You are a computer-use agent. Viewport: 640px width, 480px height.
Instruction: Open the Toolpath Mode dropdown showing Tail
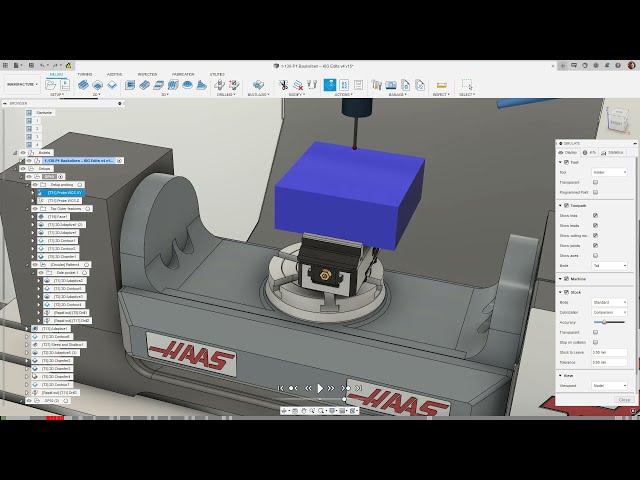point(609,265)
